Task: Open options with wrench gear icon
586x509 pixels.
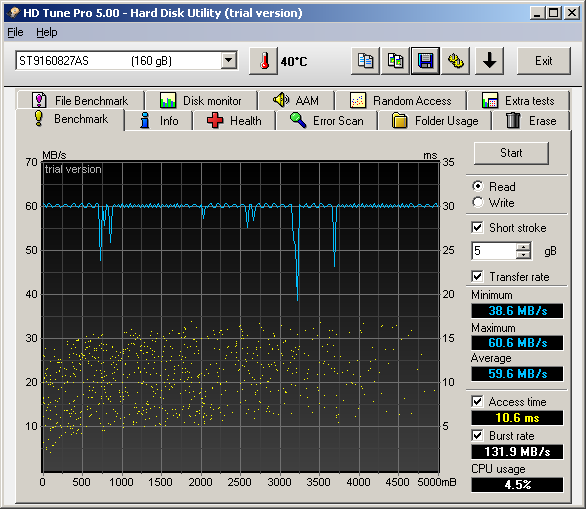Action: tap(456, 61)
